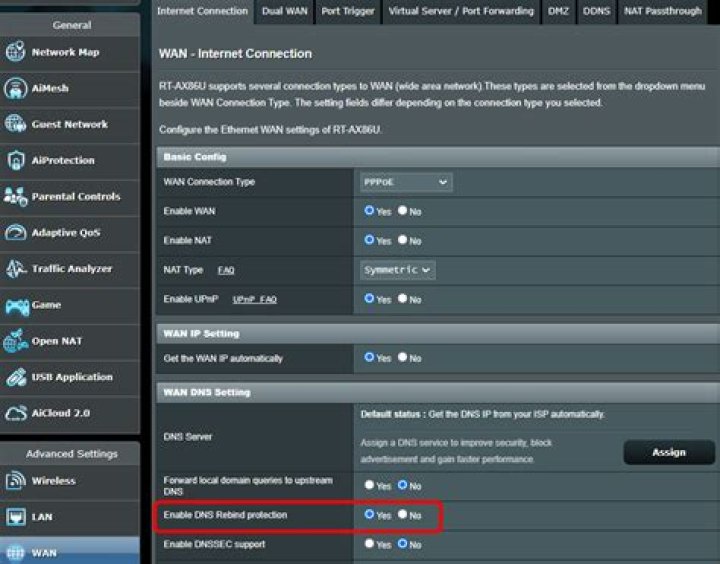
Task: Select No for Enable NAT
Action: [402, 240]
